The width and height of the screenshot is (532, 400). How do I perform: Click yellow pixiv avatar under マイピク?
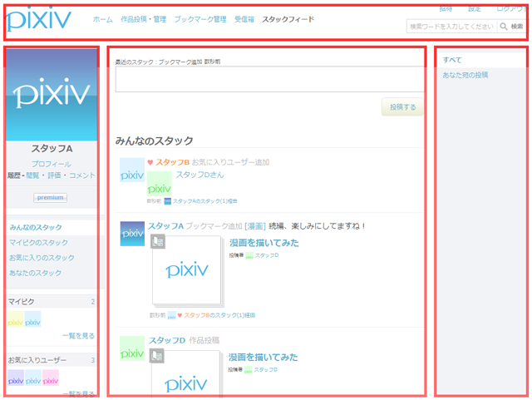point(16,319)
